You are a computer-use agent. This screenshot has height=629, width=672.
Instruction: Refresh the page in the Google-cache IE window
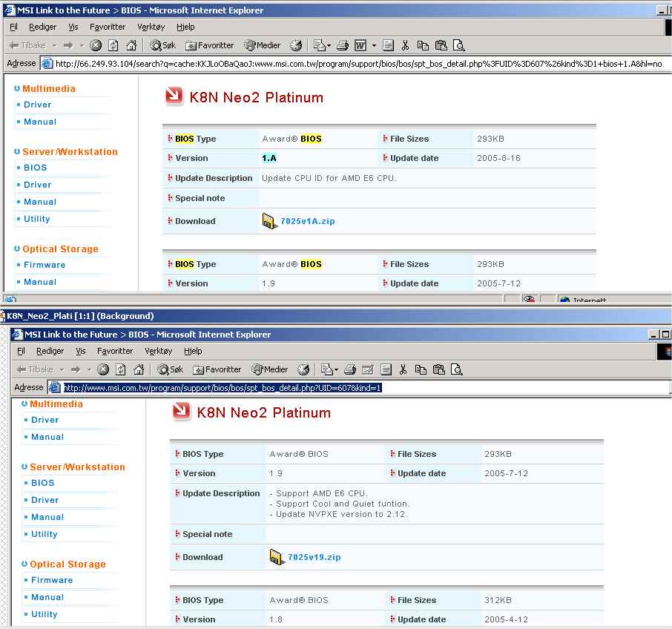[x=113, y=45]
